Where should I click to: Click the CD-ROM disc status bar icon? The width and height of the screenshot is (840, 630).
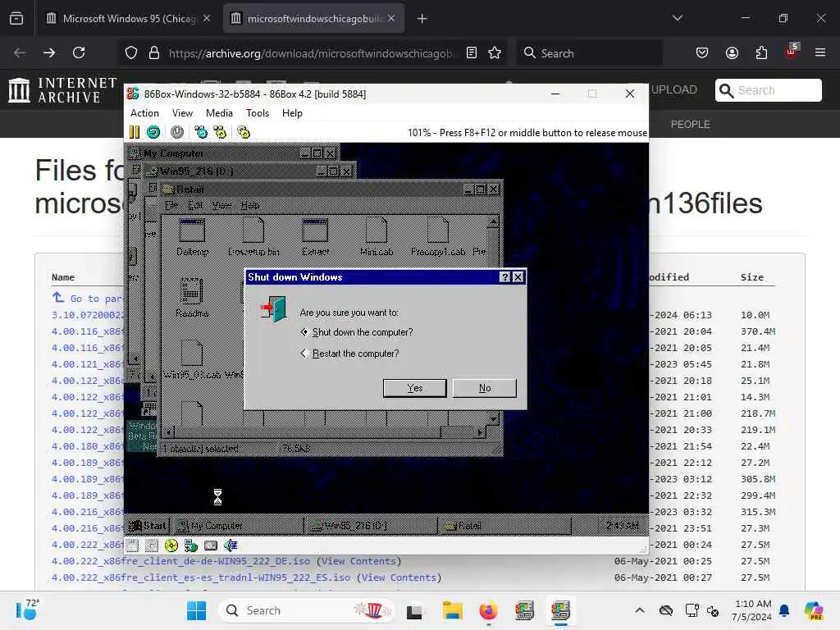[171, 546]
